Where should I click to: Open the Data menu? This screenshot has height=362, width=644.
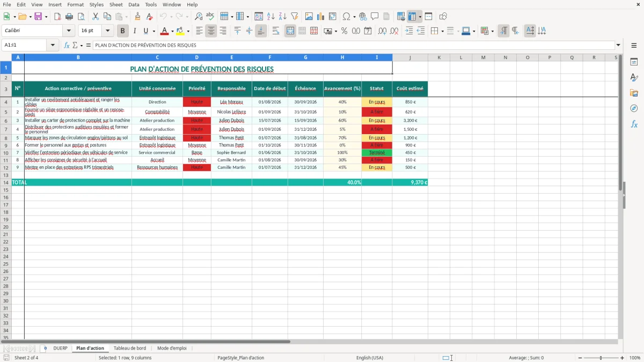134,4
